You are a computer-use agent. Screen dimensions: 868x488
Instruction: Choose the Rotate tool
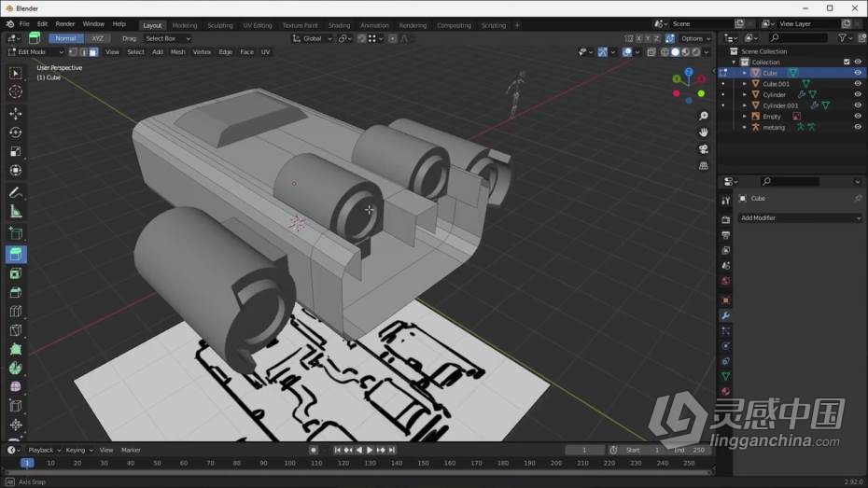coord(16,132)
